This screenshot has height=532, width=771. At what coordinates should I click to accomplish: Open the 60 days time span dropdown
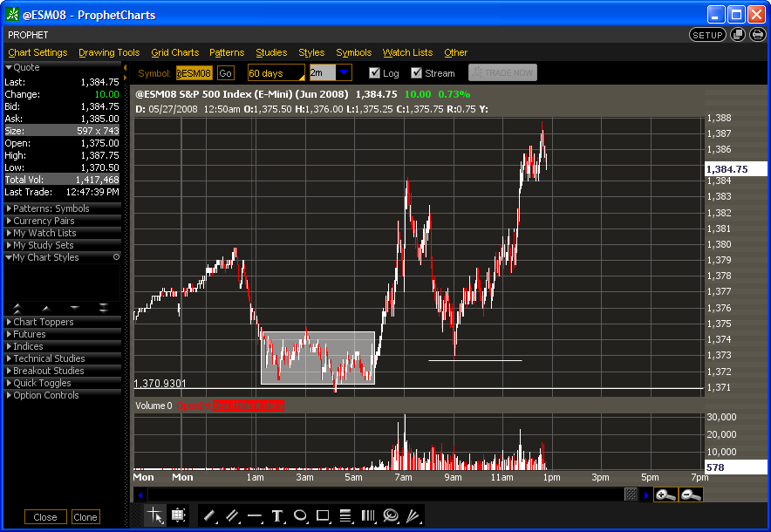click(x=276, y=72)
